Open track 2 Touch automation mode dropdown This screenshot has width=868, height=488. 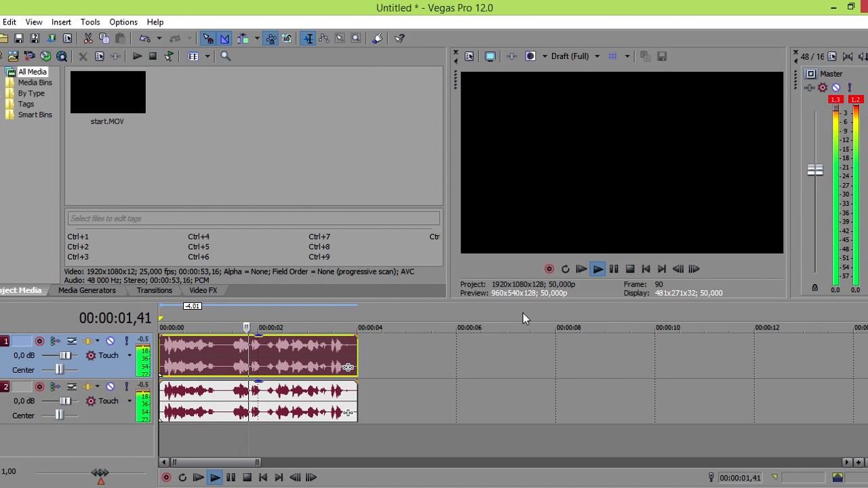130,401
